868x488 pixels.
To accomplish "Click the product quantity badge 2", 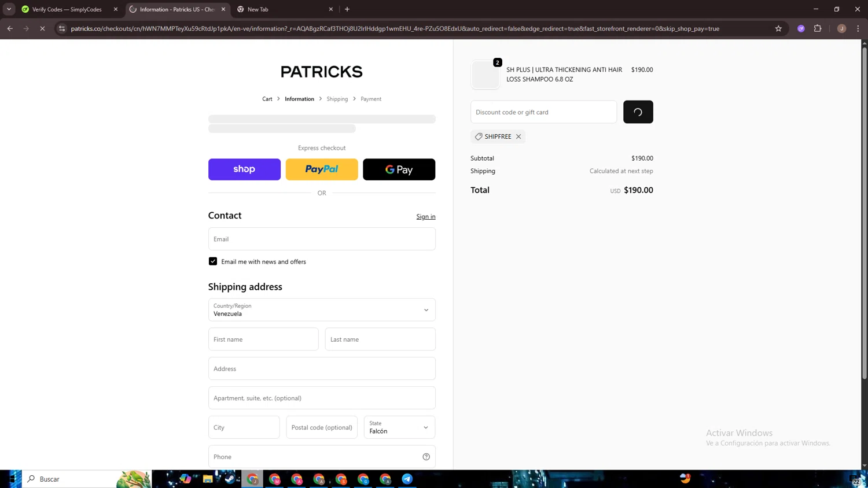I will [x=498, y=62].
